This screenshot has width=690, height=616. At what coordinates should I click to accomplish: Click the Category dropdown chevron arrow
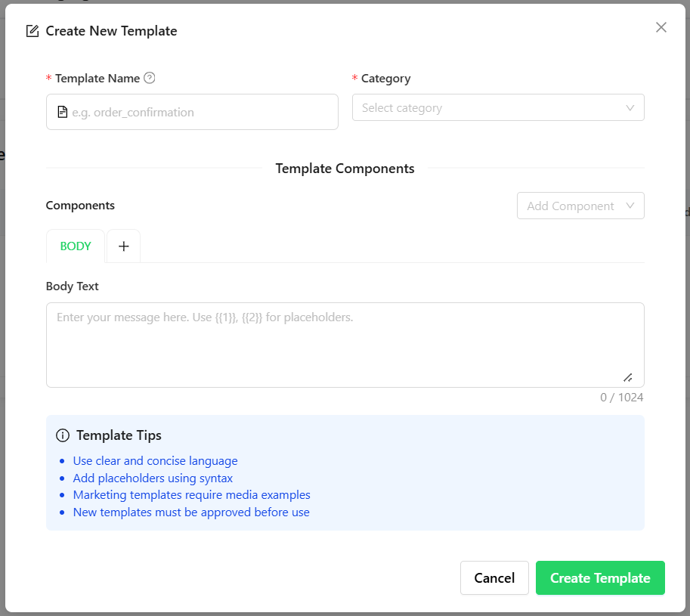tap(630, 108)
